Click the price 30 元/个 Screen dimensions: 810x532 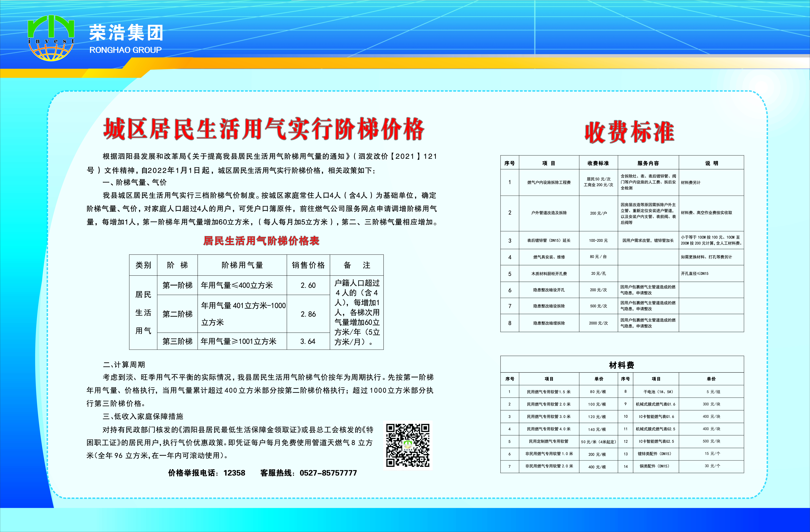coord(712,466)
